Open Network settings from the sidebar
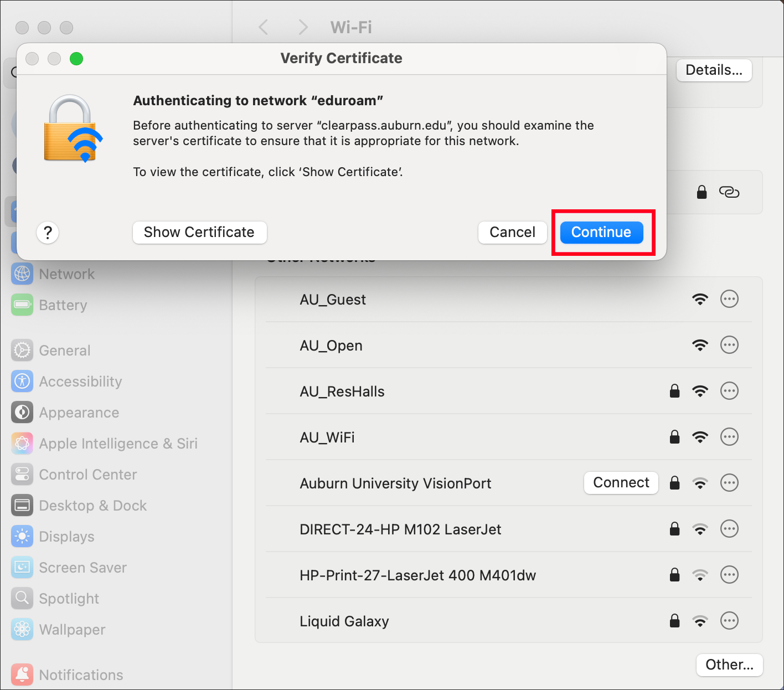 pyautogui.click(x=66, y=274)
